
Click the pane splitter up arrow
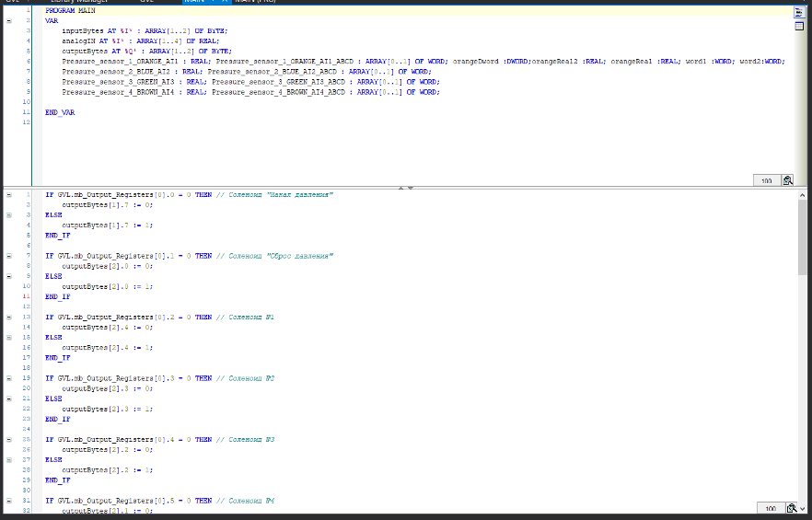(x=400, y=188)
